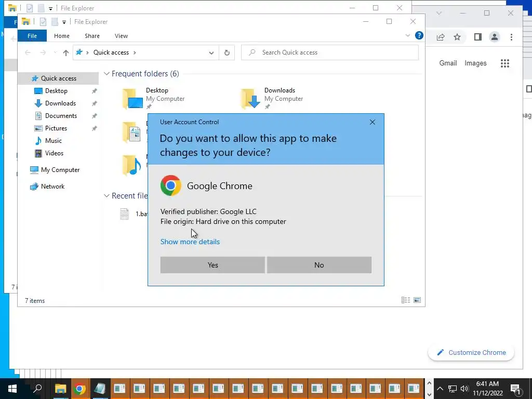532x399 pixels.
Task: Share this page in Chrome
Action: [441, 37]
